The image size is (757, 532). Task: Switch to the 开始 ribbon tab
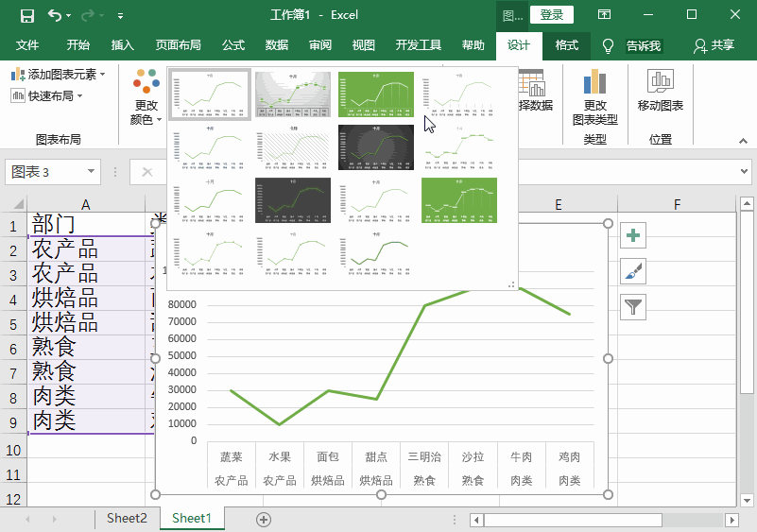pyautogui.click(x=78, y=45)
